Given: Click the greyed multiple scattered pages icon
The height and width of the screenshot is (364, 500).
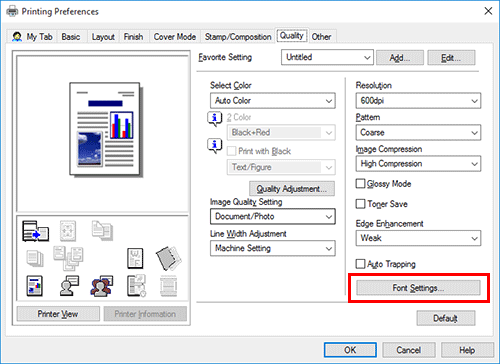Looking at the screenshot, I should [x=68, y=258].
